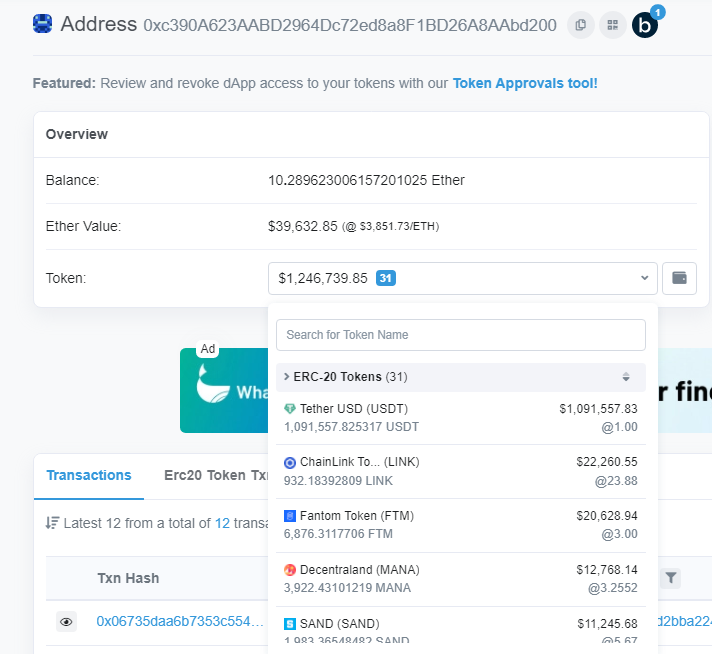Click the whale advertisement banner
712x654 pixels.
[x=224, y=391]
